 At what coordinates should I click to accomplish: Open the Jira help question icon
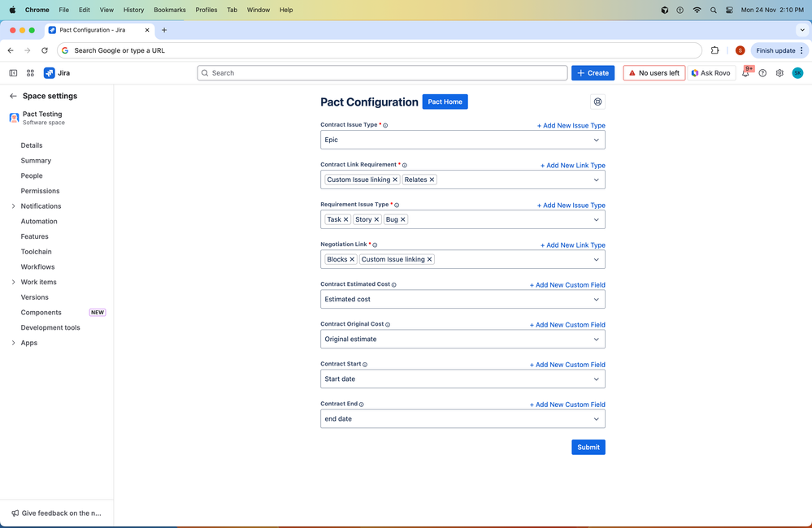click(x=762, y=73)
